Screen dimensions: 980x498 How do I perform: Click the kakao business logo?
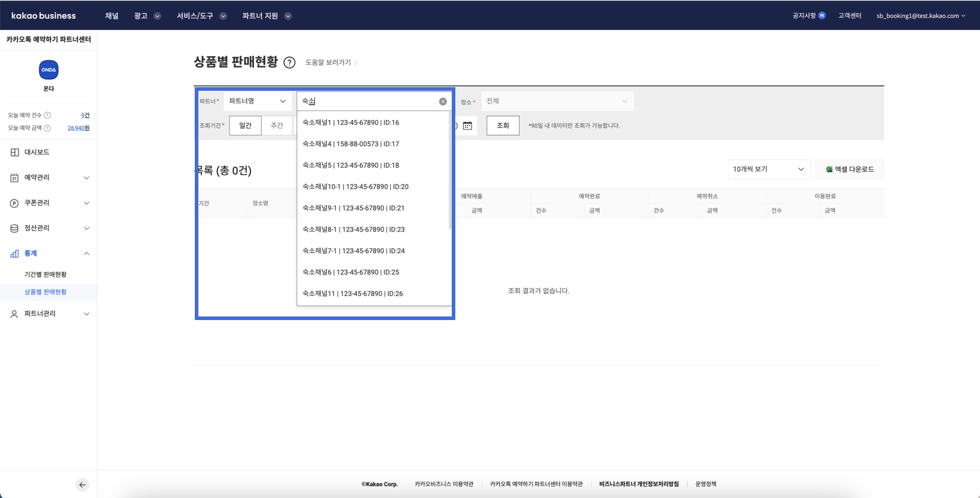point(44,16)
